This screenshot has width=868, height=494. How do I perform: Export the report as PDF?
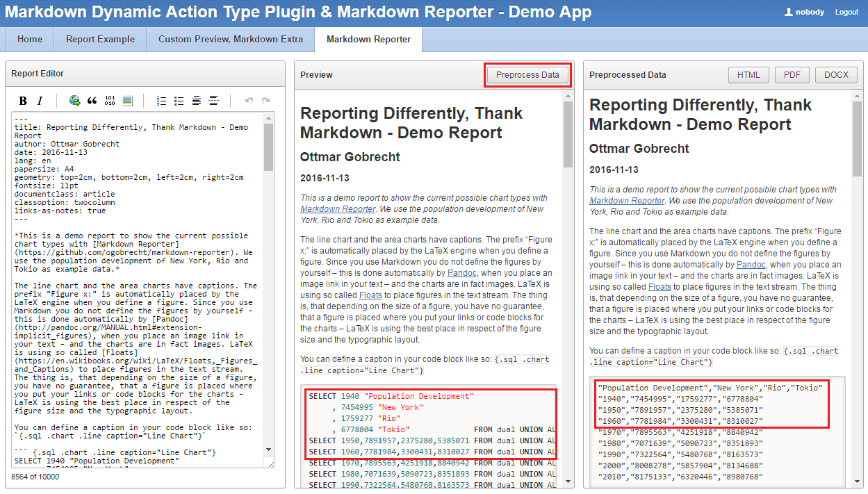(x=792, y=75)
